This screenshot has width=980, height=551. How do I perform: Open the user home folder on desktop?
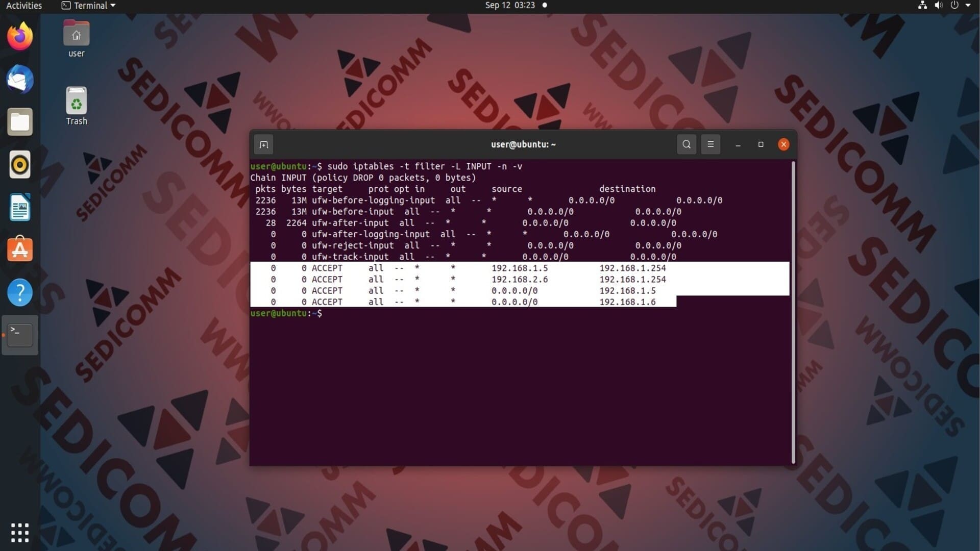click(77, 39)
